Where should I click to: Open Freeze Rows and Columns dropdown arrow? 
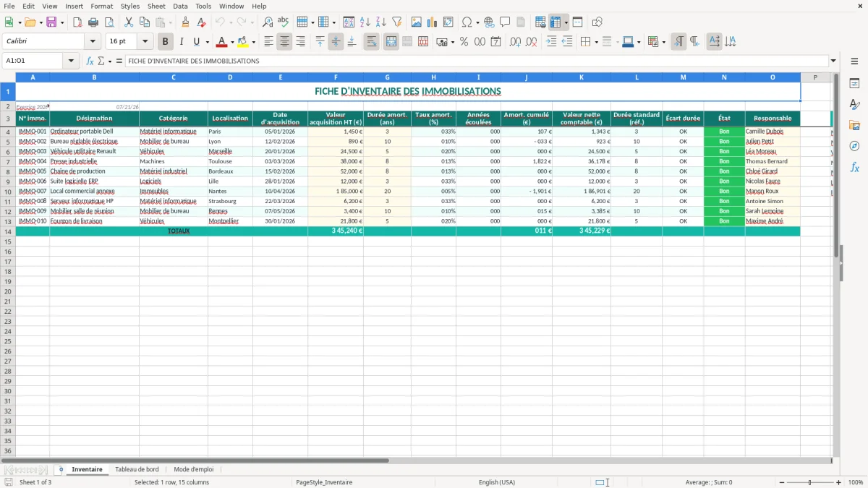[x=566, y=22]
